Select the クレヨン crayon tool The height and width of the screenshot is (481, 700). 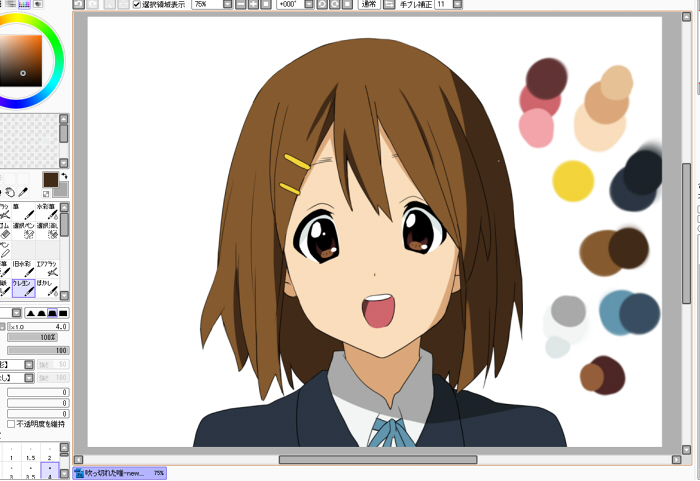click(x=23, y=288)
